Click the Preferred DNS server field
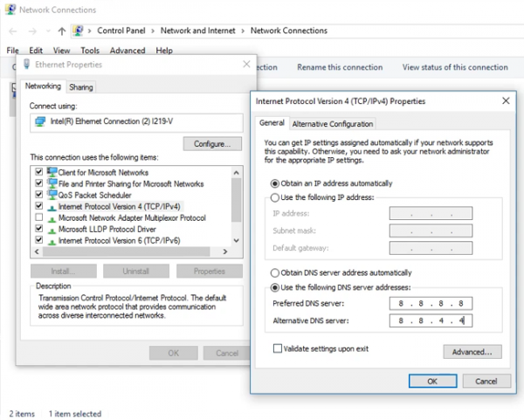The height and width of the screenshot is (420, 524). coord(431,303)
